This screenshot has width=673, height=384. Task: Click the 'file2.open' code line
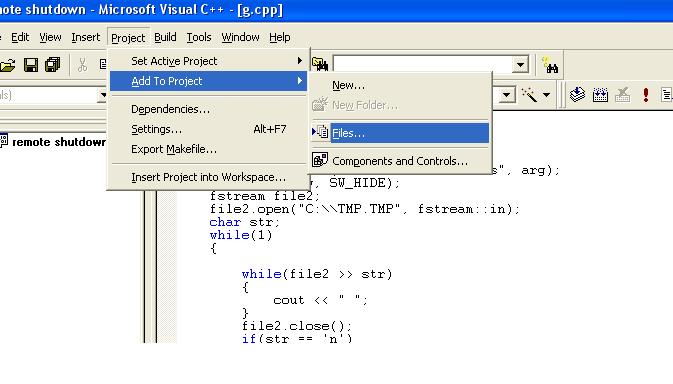[x=364, y=209]
